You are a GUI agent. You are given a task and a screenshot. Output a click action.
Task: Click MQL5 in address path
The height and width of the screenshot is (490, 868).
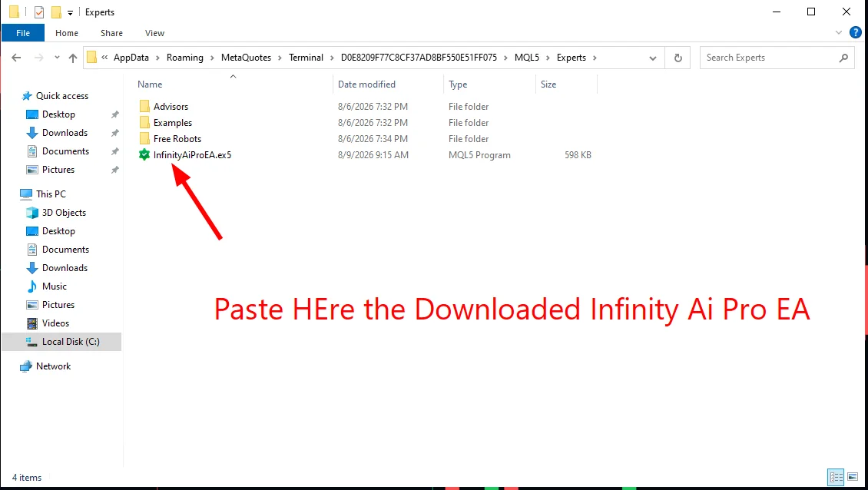[526, 58]
